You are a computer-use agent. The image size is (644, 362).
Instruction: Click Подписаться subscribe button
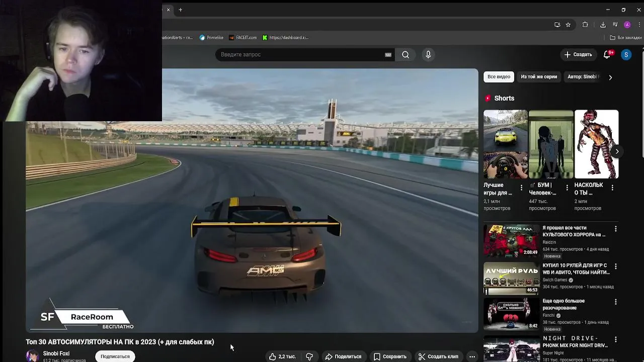(x=115, y=356)
